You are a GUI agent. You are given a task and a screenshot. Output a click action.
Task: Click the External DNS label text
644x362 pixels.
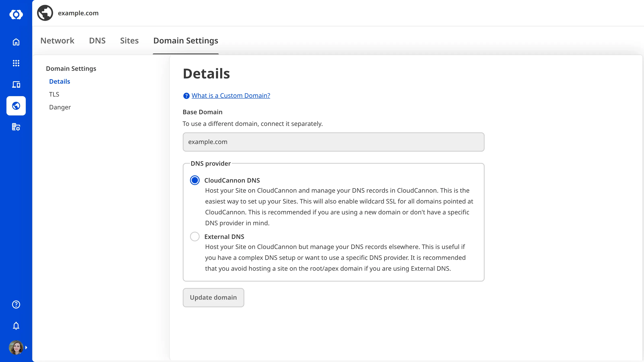(x=224, y=237)
